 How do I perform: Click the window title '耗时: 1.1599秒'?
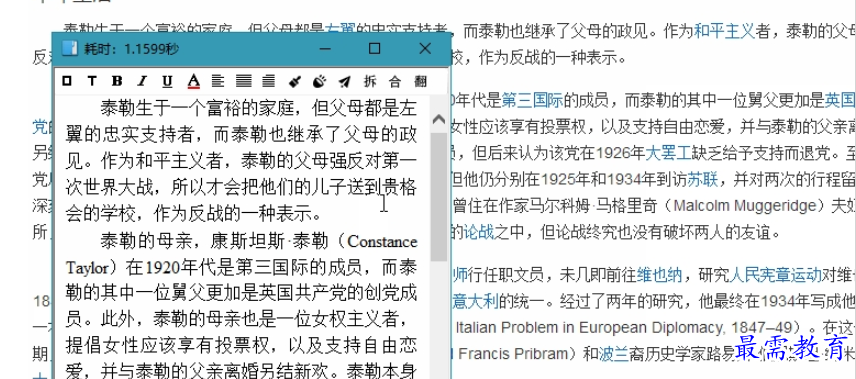tap(131, 49)
